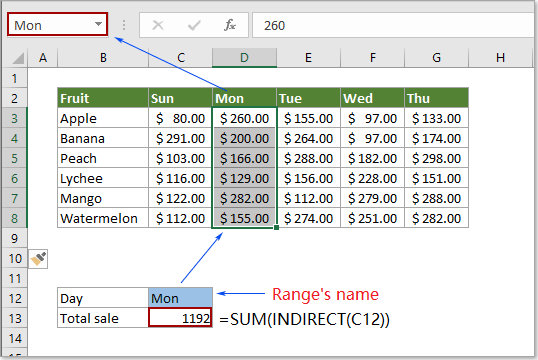The height and width of the screenshot is (360, 538).
Task: Select the Mango cell
Action: tap(103, 198)
